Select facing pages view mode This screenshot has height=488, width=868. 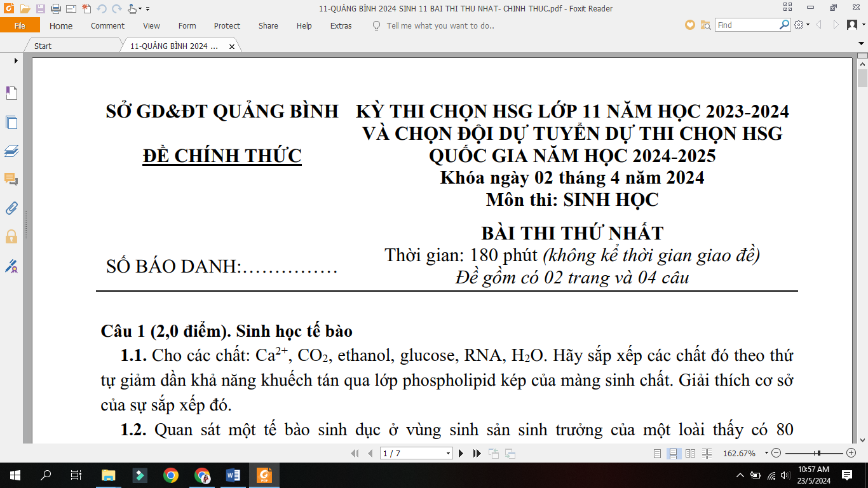[x=690, y=453]
